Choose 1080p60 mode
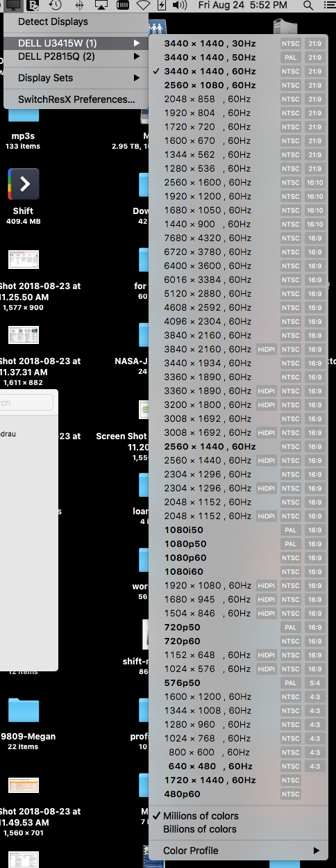 tap(238, 557)
